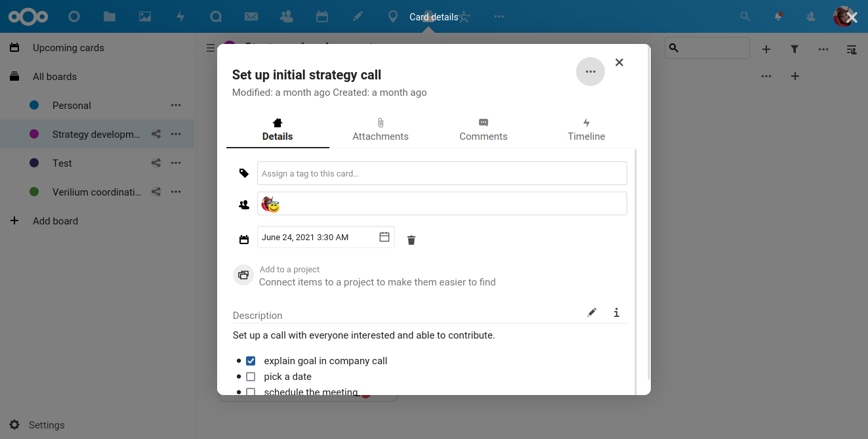Select the purple Strategy development board dot
The width and height of the screenshot is (868, 439).
[x=35, y=135]
